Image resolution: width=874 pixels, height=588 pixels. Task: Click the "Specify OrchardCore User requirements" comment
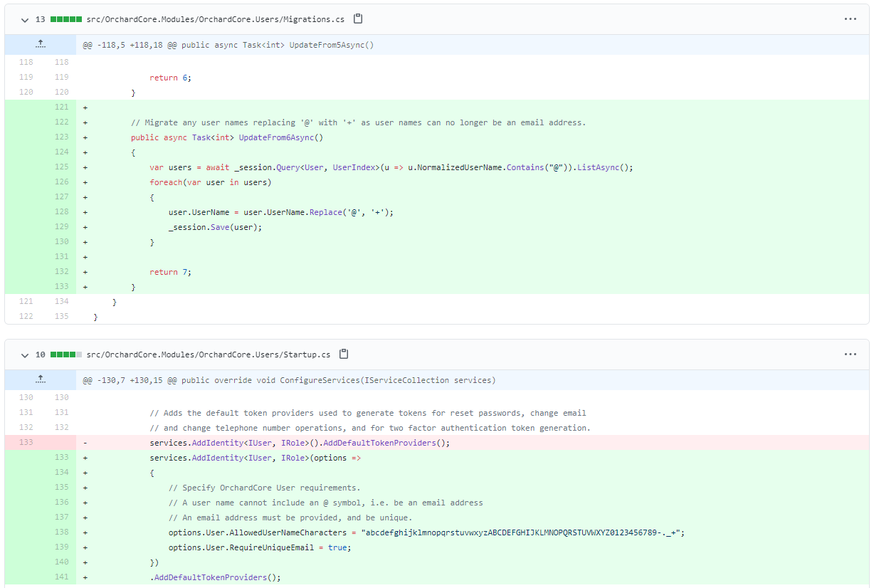tap(265, 488)
